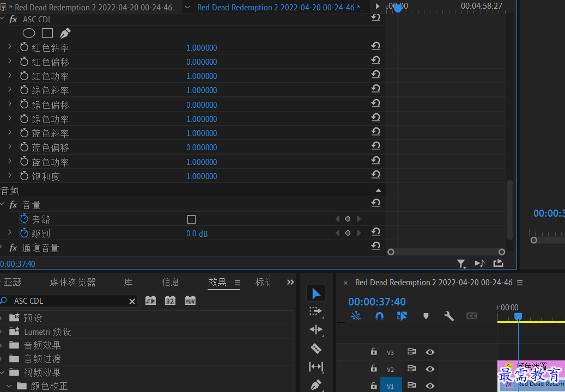Image resolution: width=565 pixels, height=392 pixels.
Task: Edit 级别 value 0.0 dB
Action: [x=197, y=234]
